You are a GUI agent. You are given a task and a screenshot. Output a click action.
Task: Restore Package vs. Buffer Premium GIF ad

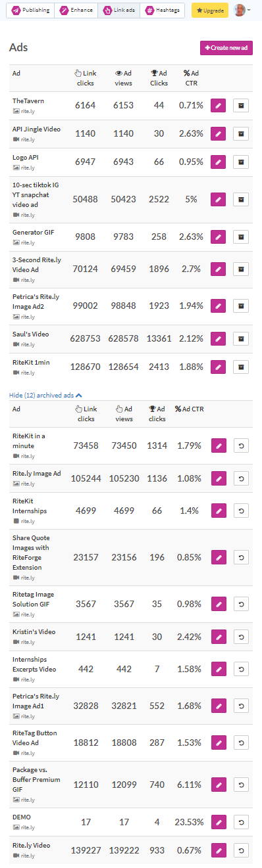241,785
